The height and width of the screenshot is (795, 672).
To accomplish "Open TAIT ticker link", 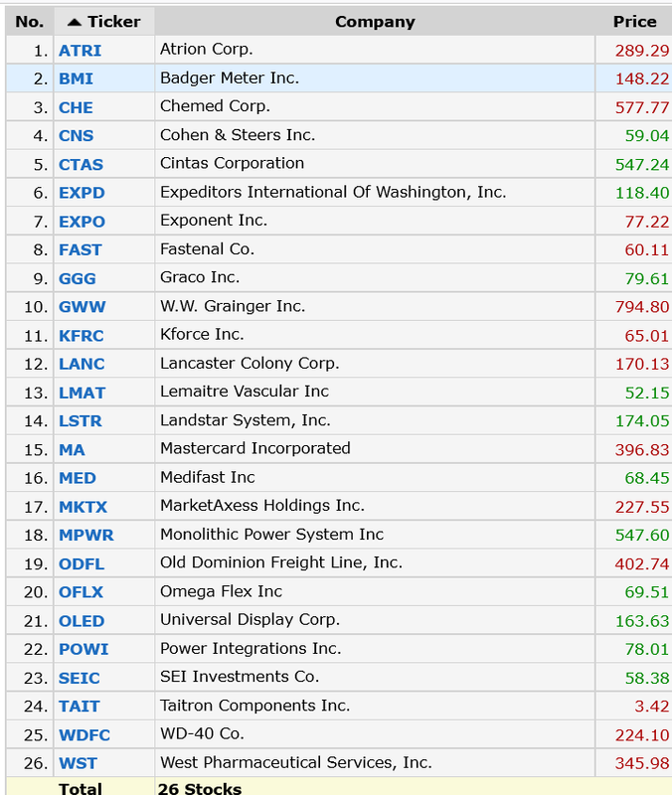I will 80,707.
